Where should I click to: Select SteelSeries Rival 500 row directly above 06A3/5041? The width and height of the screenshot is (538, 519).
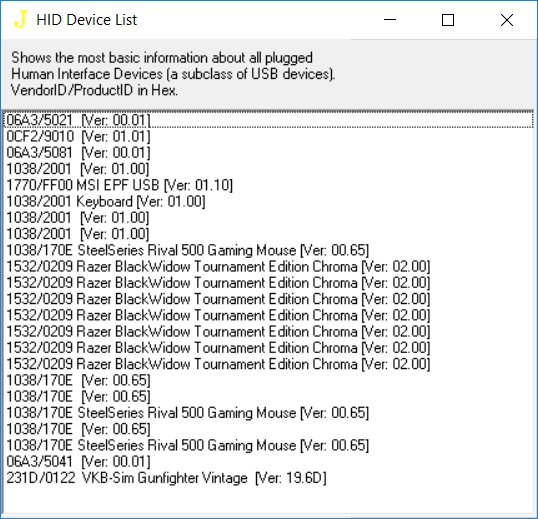pyautogui.click(x=269, y=445)
